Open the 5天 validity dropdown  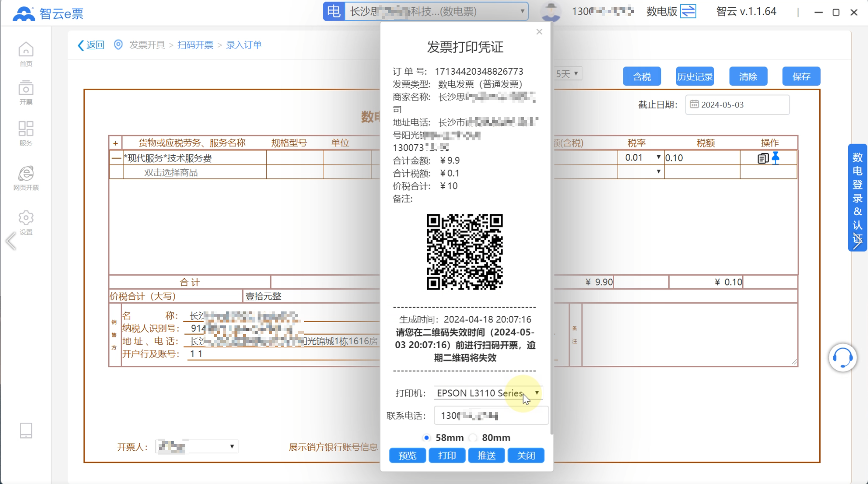[568, 74]
